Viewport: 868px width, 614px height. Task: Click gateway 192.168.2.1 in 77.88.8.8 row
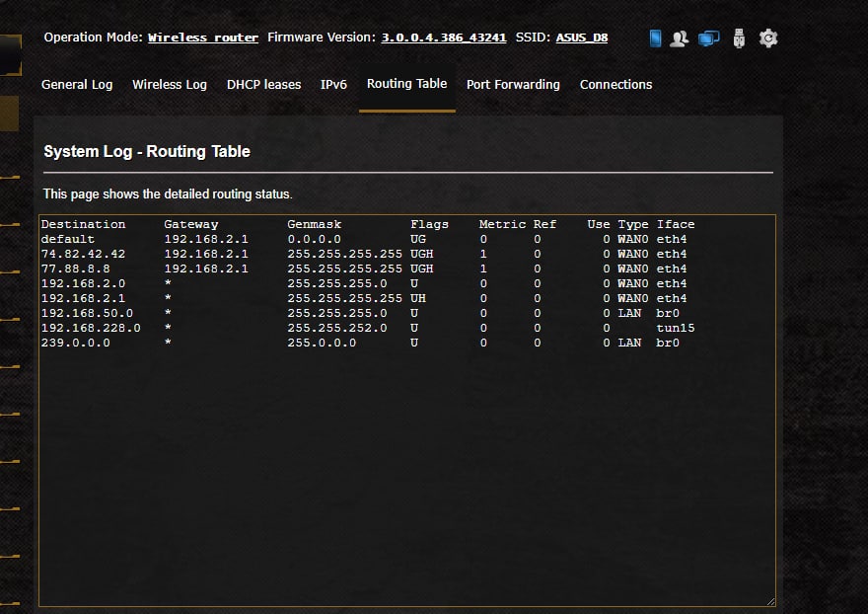(x=206, y=269)
